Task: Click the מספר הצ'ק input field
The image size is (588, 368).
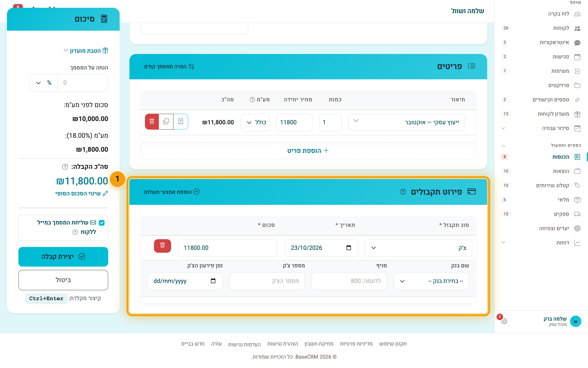Action: 267,281
